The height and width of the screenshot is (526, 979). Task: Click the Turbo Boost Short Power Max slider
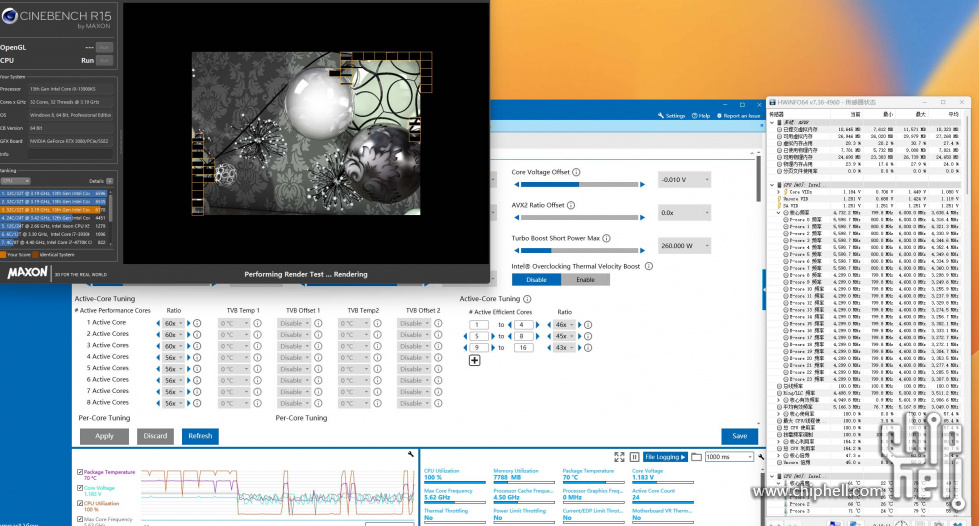(579, 250)
